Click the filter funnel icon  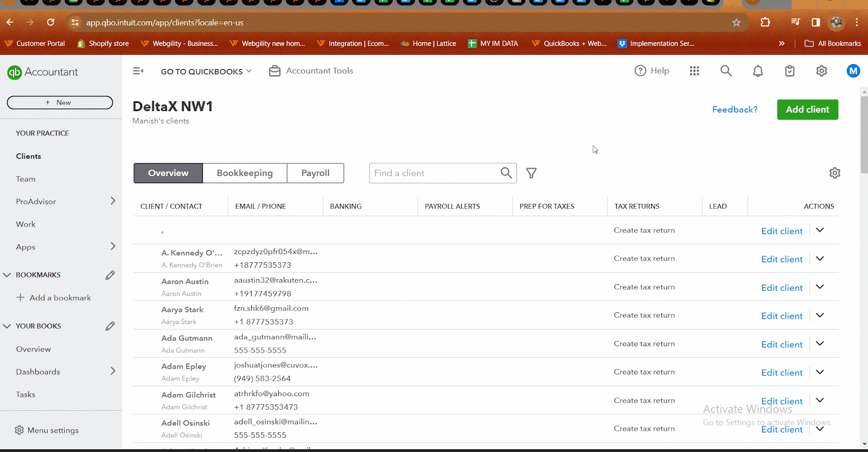[532, 173]
